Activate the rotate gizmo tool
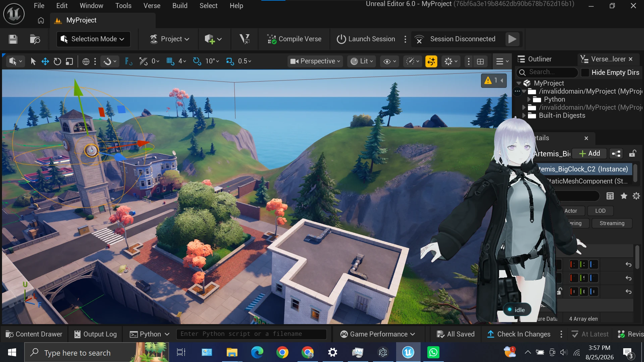 57,61
